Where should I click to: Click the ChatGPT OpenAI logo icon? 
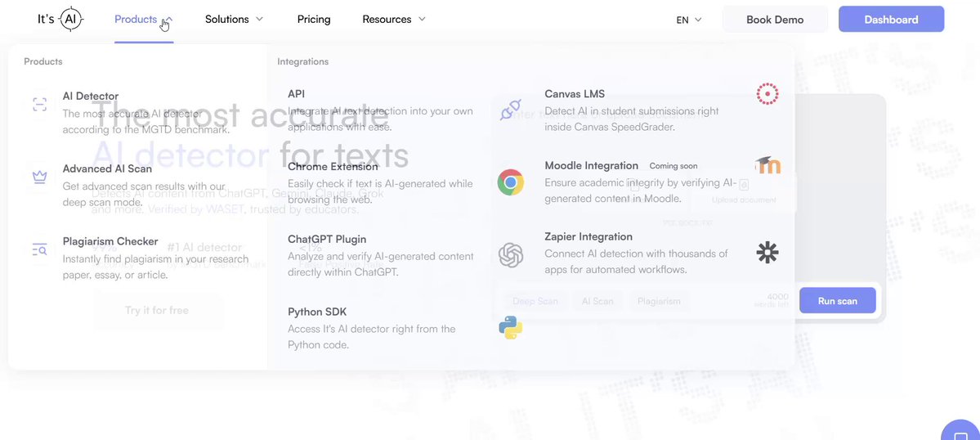click(x=511, y=255)
